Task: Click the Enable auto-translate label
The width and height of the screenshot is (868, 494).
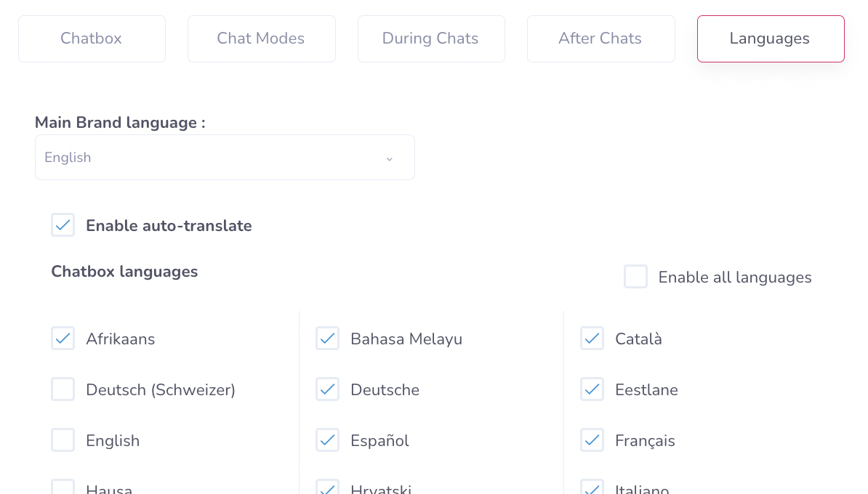Action: click(x=169, y=226)
